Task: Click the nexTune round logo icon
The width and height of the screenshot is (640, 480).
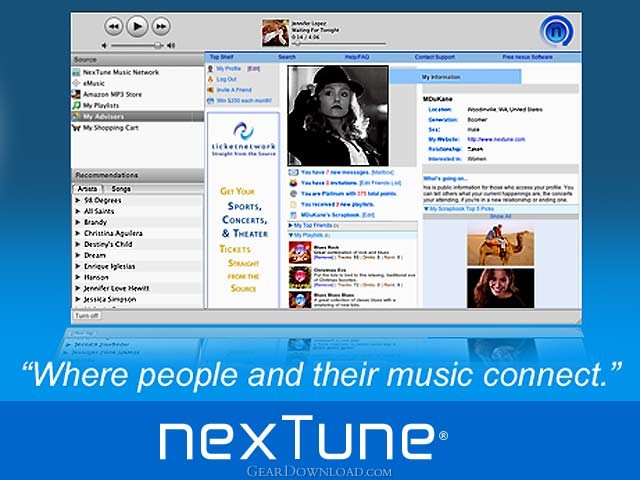Action: [556, 31]
